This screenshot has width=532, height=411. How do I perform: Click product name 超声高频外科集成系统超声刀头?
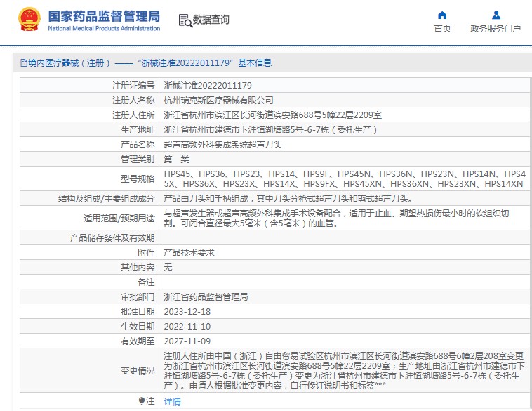pyautogui.click(x=222, y=144)
